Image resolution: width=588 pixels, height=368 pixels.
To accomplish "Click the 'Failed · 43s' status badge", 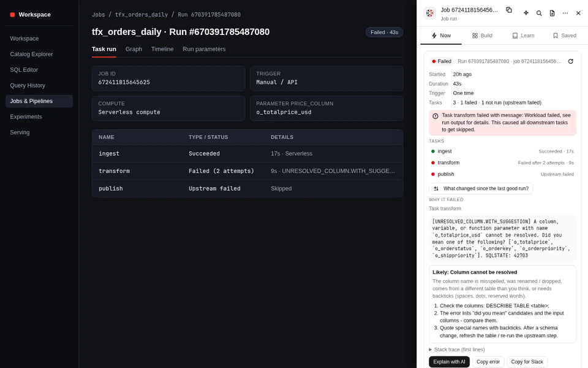I will pyautogui.click(x=384, y=33).
